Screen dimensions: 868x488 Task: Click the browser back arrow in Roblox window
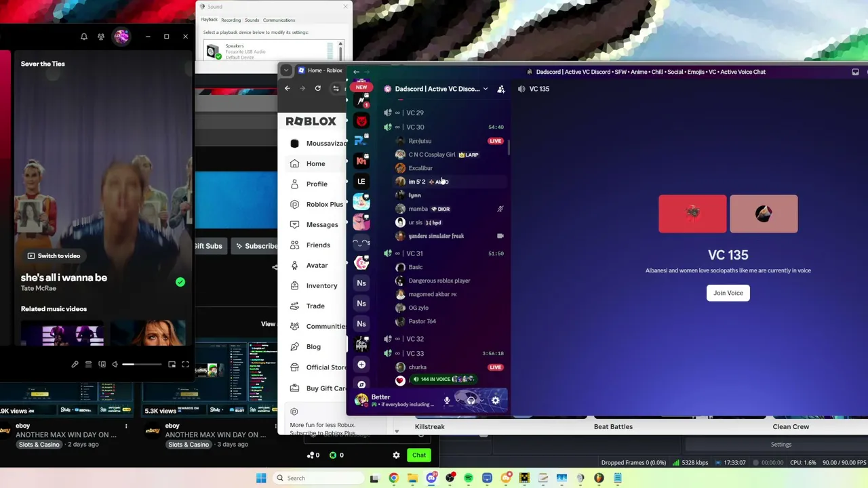[288, 88]
